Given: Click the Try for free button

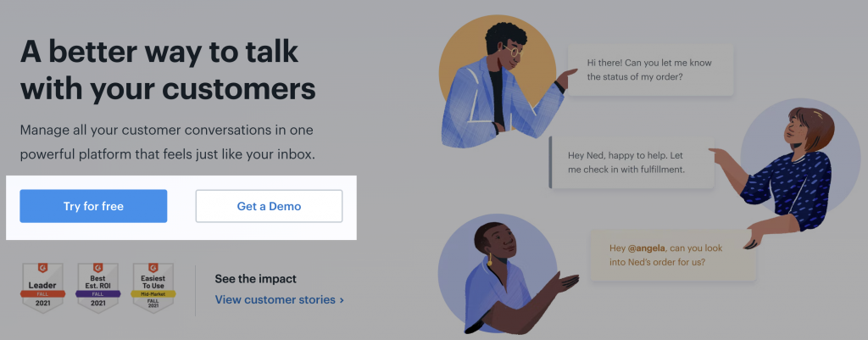Looking at the screenshot, I should (93, 206).
